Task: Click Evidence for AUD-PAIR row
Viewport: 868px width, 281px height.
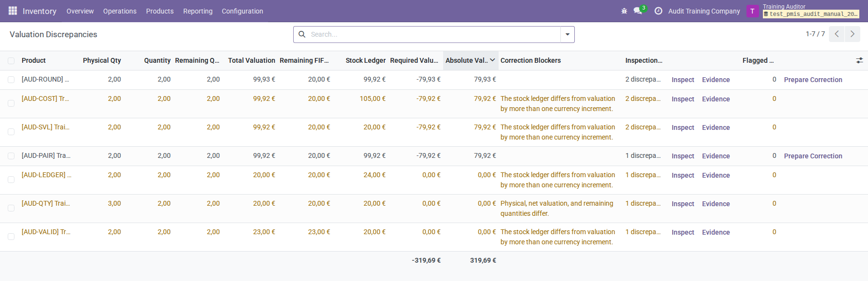Action: (x=716, y=156)
